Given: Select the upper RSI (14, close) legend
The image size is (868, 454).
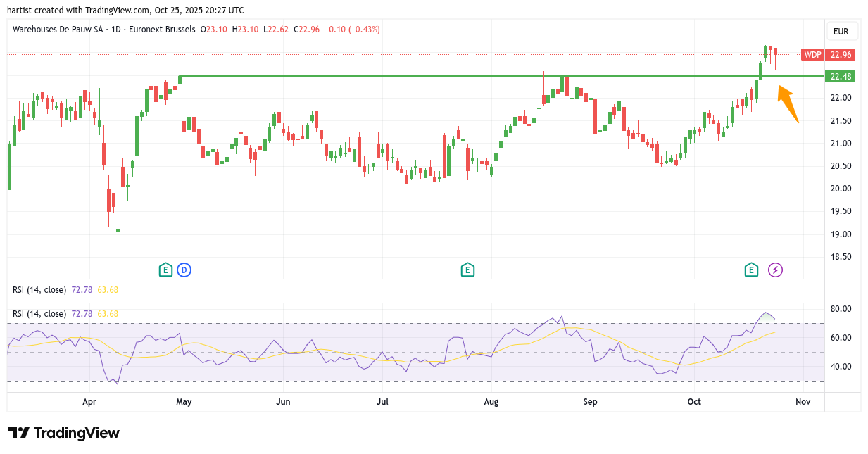Looking at the screenshot, I should [39, 289].
